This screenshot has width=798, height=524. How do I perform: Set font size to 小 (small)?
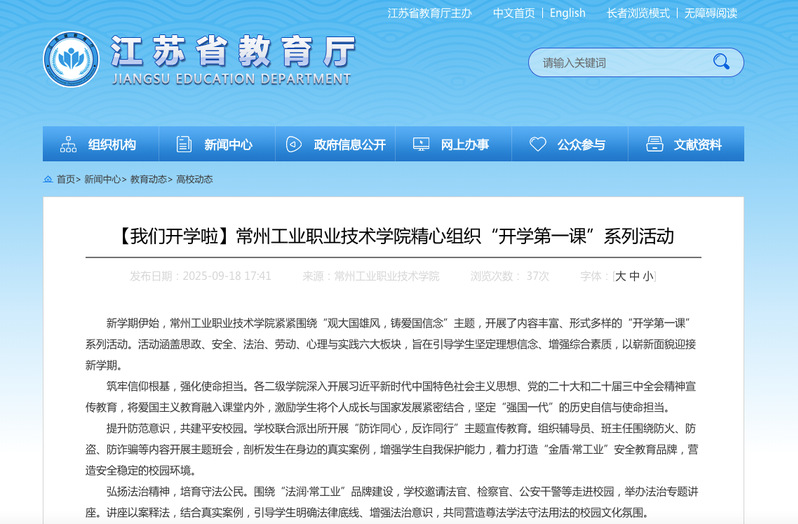coord(648,276)
